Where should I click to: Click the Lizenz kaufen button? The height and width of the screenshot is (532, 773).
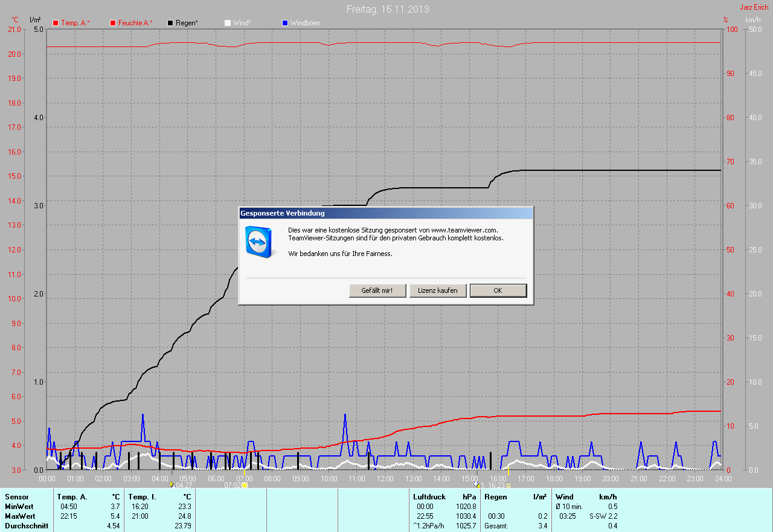pos(438,290)
